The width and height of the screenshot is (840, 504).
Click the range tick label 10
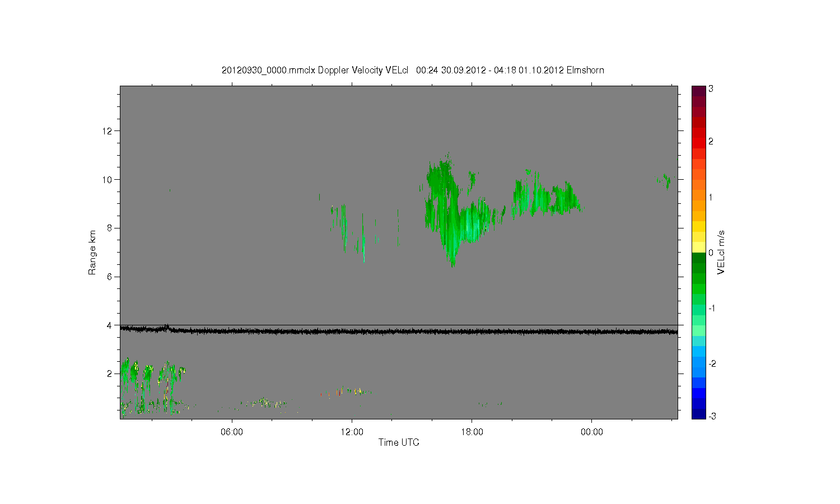109,180
